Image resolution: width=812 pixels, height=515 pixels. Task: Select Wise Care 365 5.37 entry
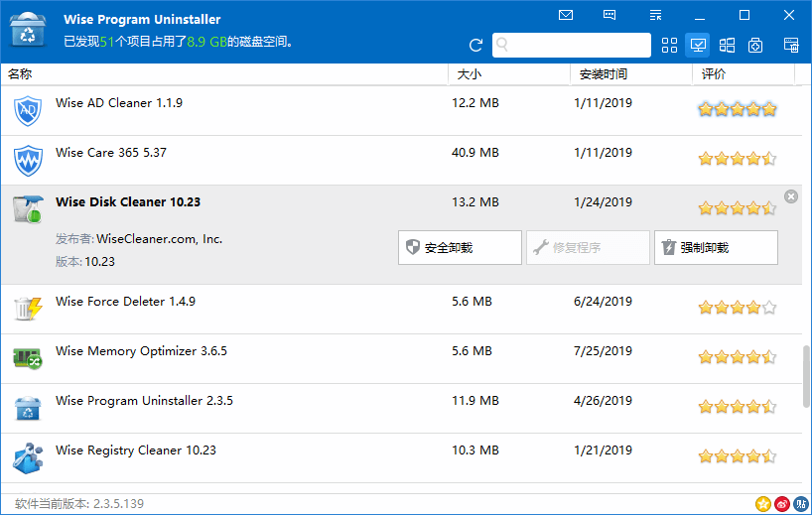[x=111, y=153]
